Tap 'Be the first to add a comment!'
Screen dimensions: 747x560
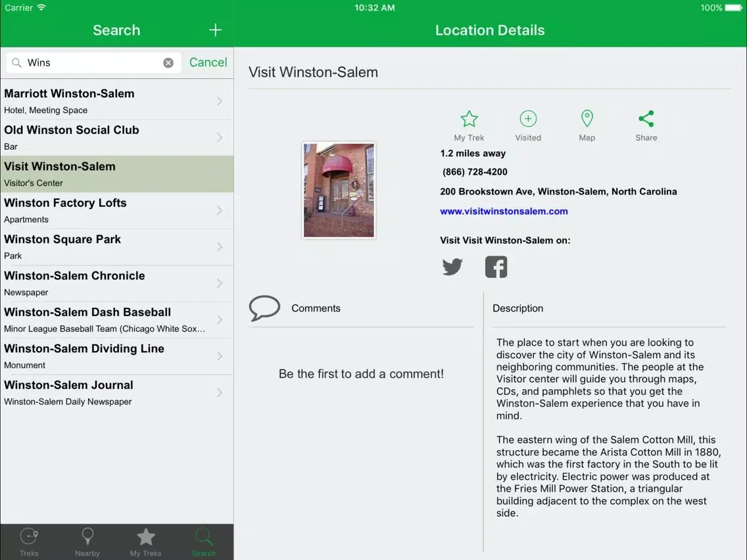click(361, 374)
